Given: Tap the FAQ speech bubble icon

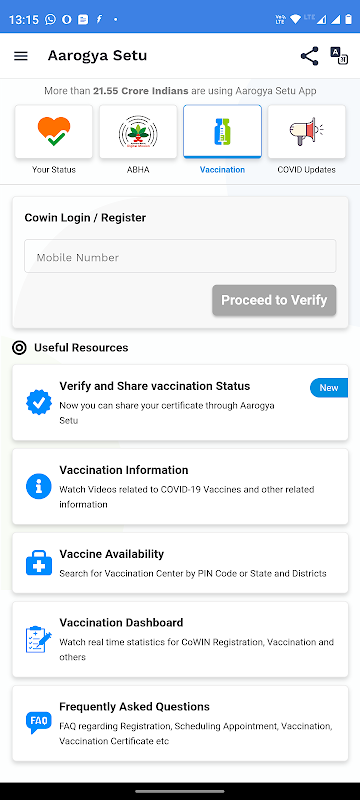Looking at the screenshot, I should click(x=39, y=722).
